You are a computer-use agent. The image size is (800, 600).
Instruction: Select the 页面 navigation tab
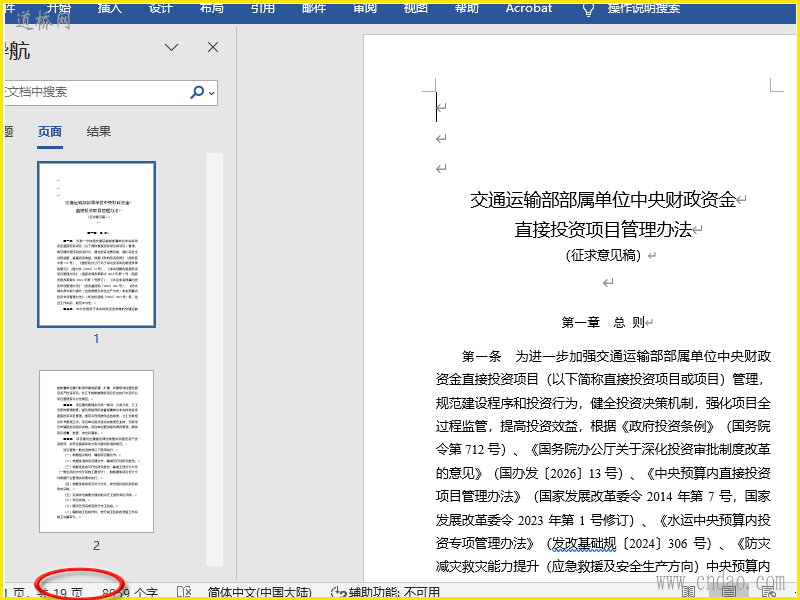pos(49,132)
